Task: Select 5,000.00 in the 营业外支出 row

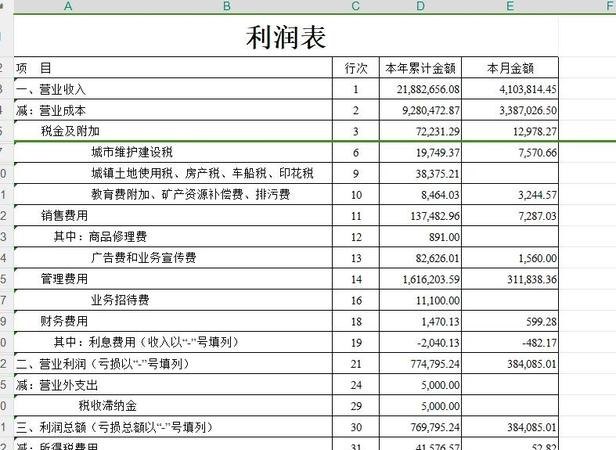Action: [x=440, y=385]
